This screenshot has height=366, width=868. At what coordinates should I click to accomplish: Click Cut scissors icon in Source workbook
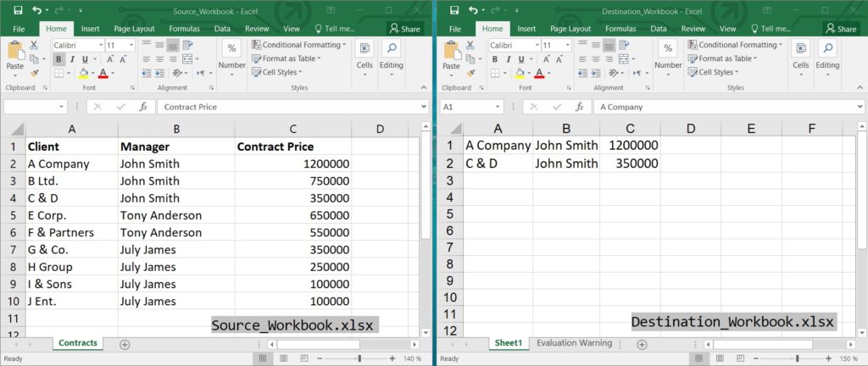(34, 45)
